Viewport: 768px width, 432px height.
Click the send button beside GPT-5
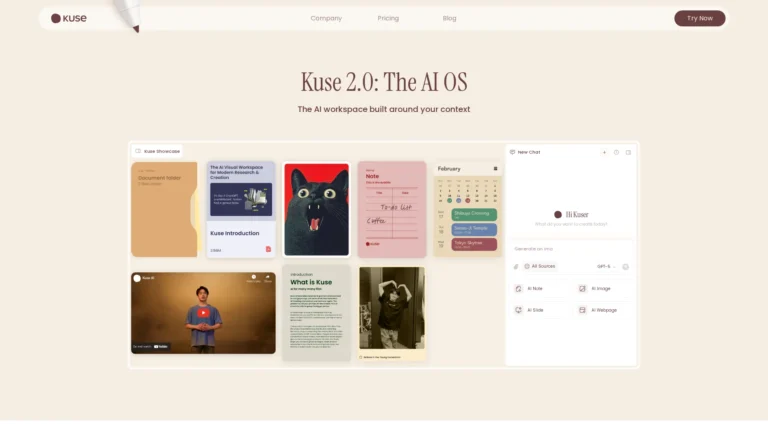click(625, 266)
